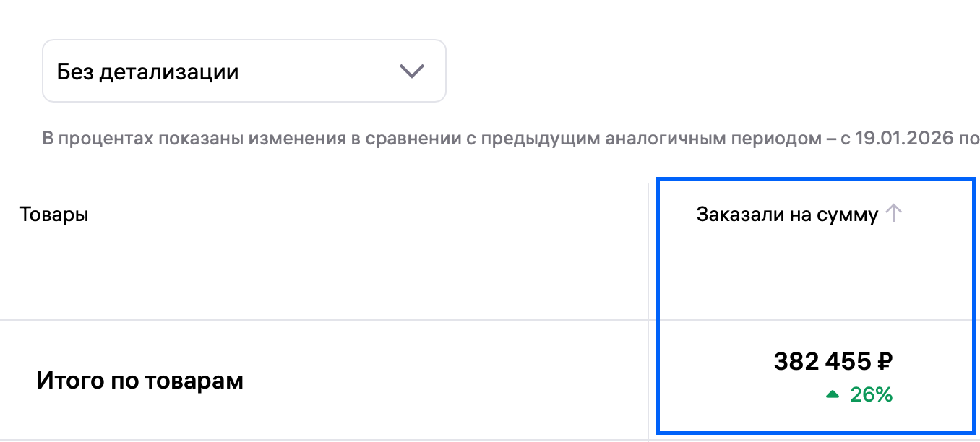
Task: Click the ruble currency symbol in total
Action: [886, 361]
